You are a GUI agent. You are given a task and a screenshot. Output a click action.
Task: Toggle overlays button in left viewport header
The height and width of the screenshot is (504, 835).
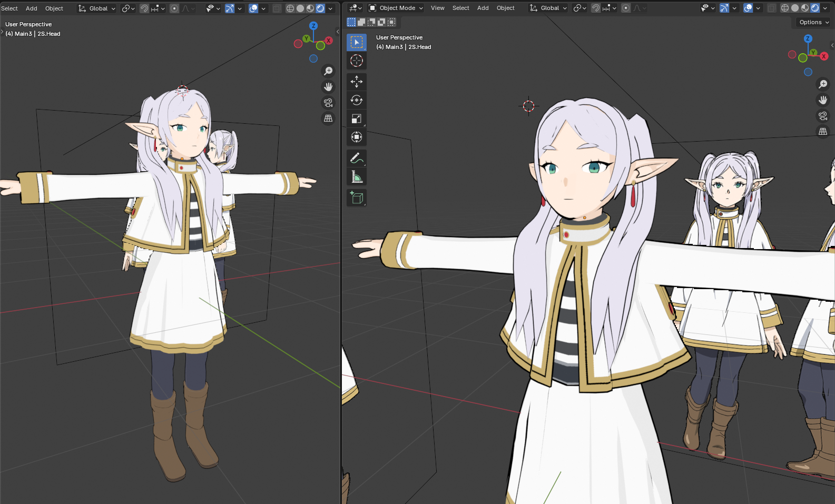[x=253, y=8]
